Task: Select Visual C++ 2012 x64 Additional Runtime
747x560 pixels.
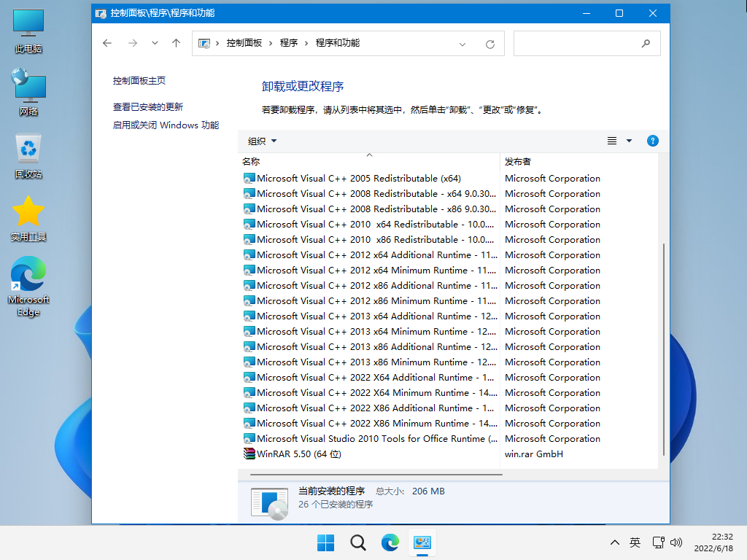Action: click(370, 254)
